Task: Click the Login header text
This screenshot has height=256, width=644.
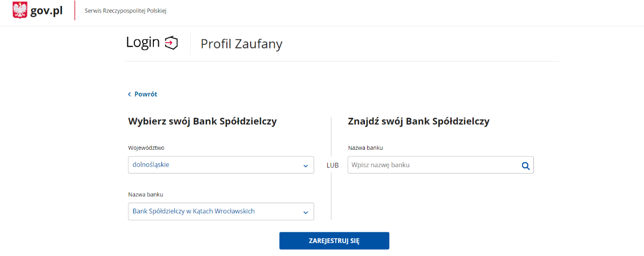Action: [143, 42]
